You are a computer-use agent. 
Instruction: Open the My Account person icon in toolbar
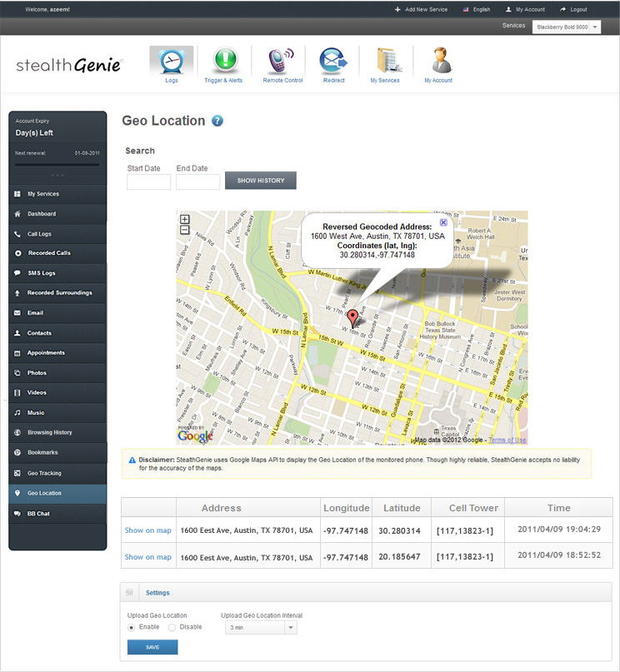click(441, 60)
